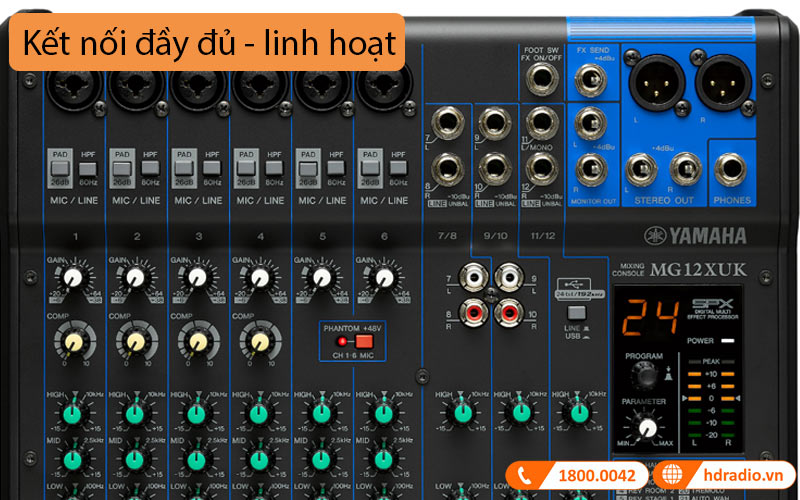Image resolution: width=800 pixels, height=500 pixels.
Task: Click the FOOT SW FX ON/OFF jack
Action: click(x=542, y=79)
